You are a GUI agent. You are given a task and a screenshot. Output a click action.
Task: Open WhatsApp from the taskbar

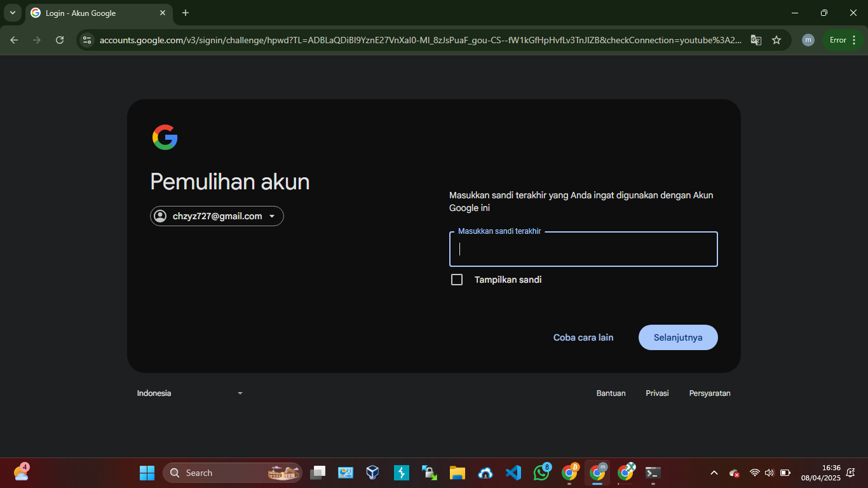[x=541, y=473]
